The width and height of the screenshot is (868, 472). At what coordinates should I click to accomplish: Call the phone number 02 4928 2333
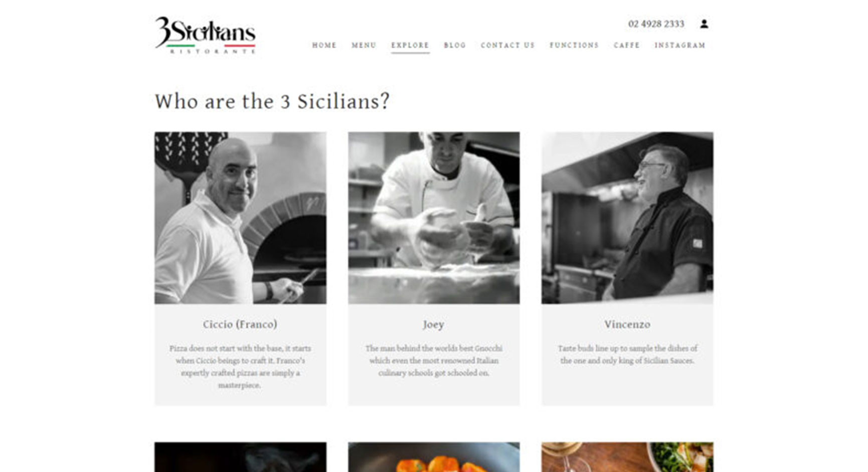tap(656, 24)
